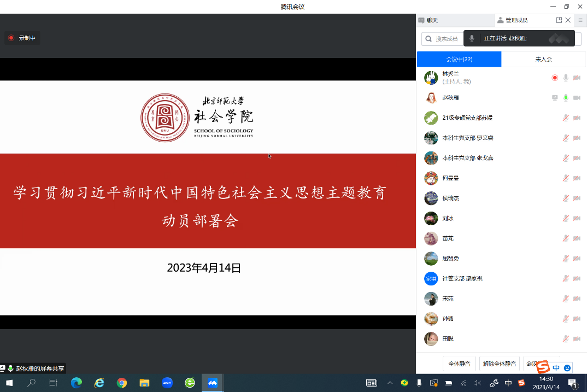Image resolution: width=587 pixels, height=392 pixels.
Task: Click the emoji icon near the meeting buttons
Action: coord(567,367)
